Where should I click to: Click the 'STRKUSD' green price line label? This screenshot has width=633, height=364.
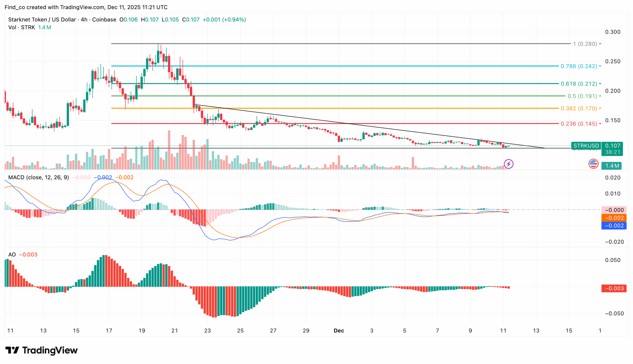pyautogui.click(x=586, y=146)
